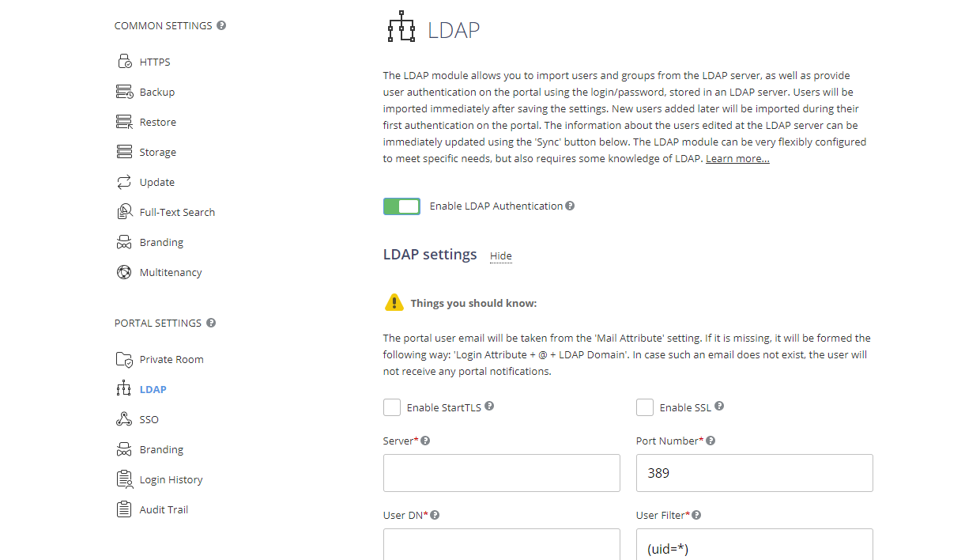This screenshot has height=560, width=980.
Task: Click the Restore sidebar icon
Action: [124, 121]
